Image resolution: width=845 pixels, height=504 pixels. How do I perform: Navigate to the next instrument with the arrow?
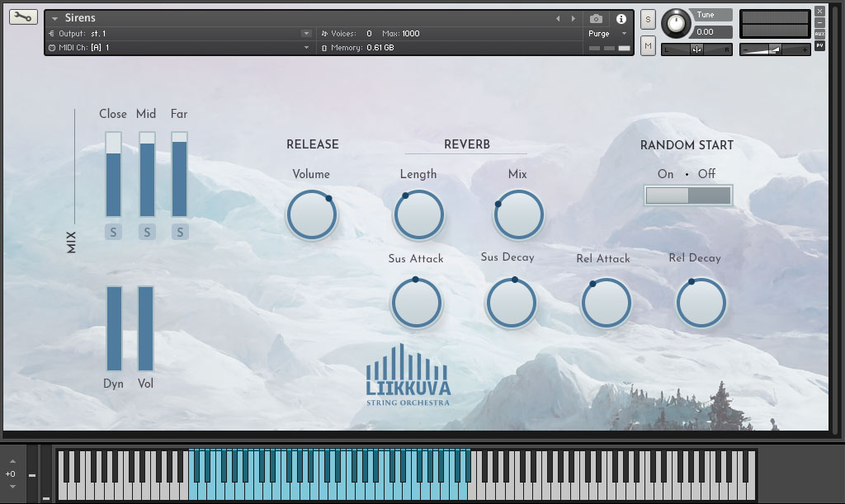pyautogui.click(x=573, y=16)
